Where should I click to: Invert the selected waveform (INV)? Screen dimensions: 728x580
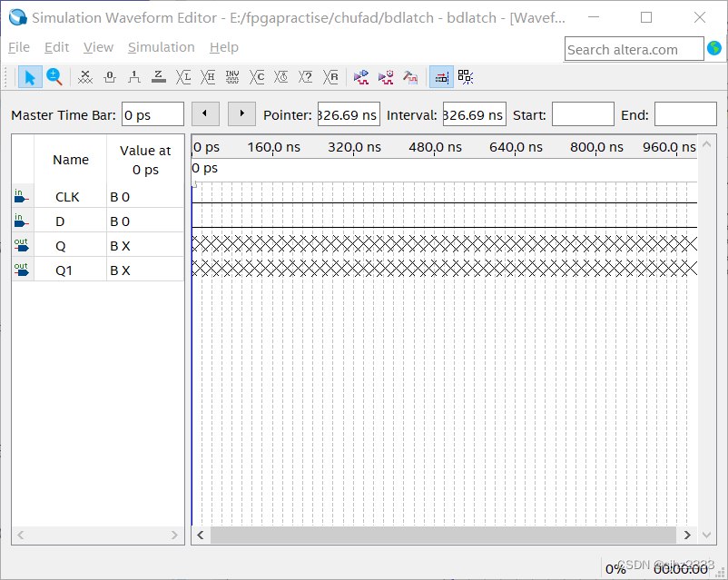point(232,77)
